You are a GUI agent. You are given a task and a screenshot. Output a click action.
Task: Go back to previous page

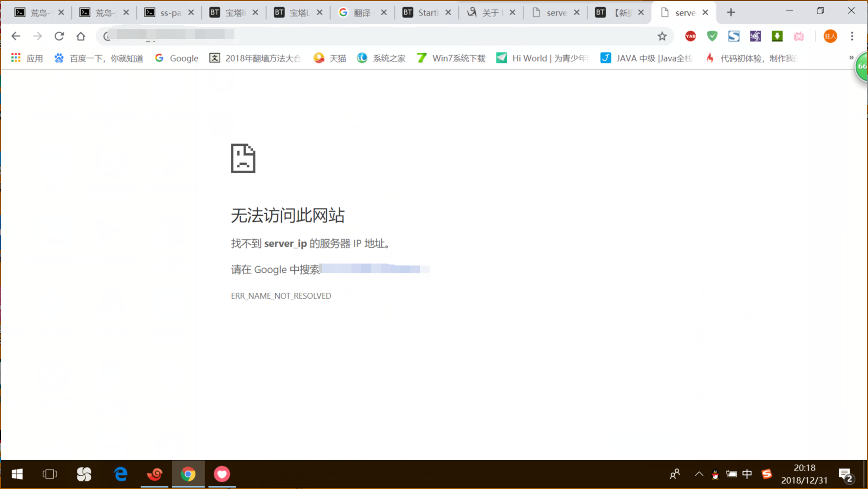[16, 36]
